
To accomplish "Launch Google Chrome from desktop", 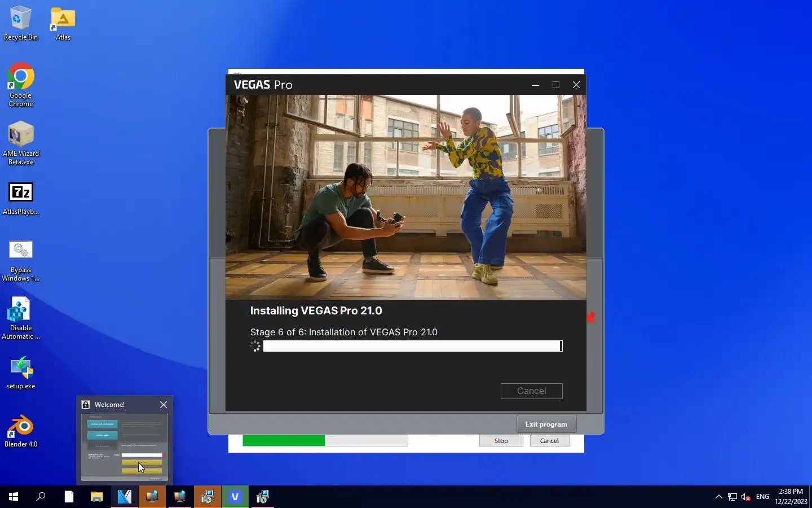I will tap(21, 85).
